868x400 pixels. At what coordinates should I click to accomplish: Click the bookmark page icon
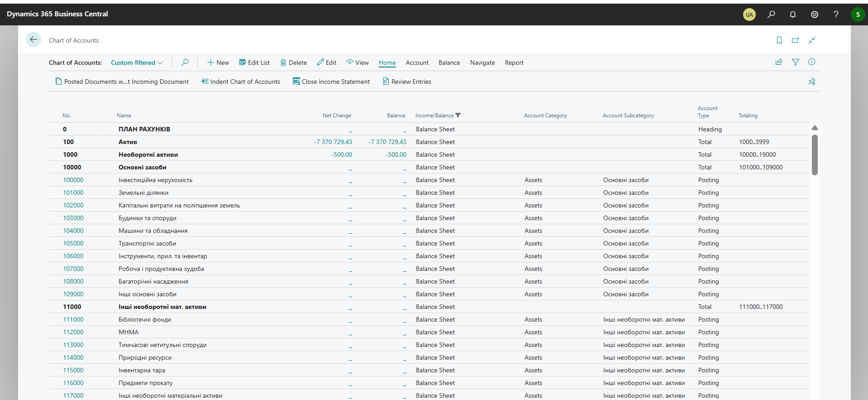point(779,40)
